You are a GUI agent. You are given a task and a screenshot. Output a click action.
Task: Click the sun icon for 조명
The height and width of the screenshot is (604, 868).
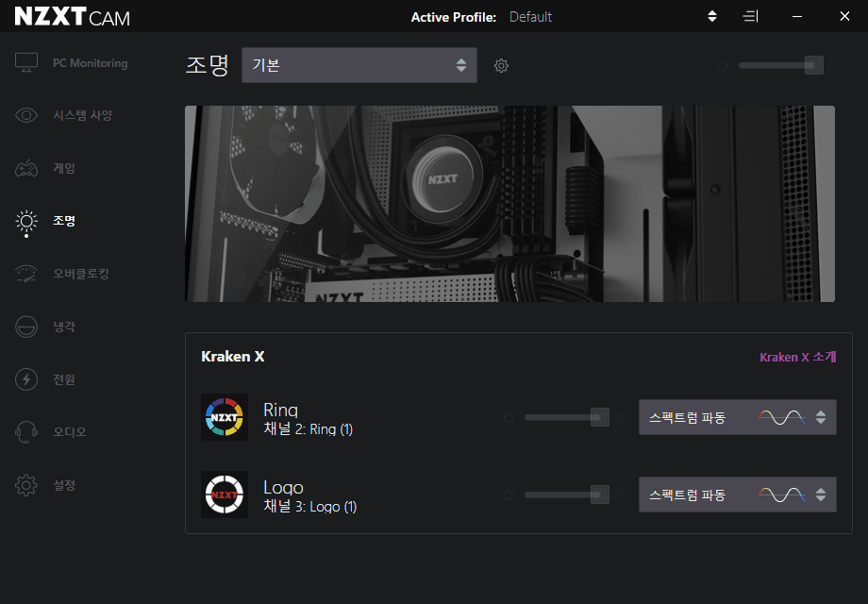click(x=26, y=221)
